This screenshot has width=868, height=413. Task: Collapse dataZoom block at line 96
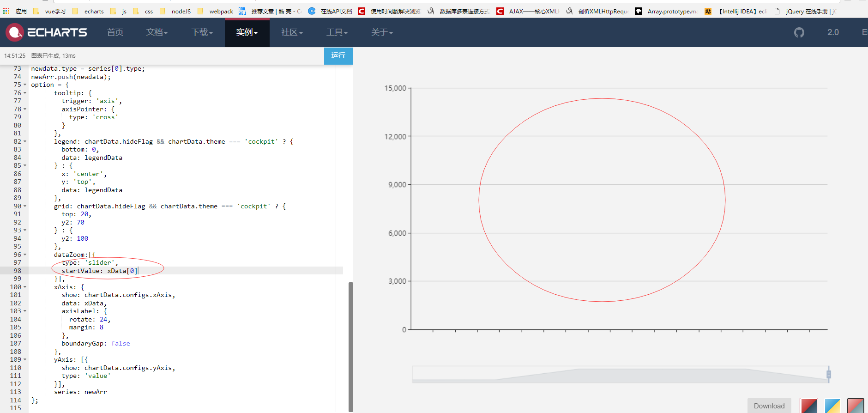point(25,255)
